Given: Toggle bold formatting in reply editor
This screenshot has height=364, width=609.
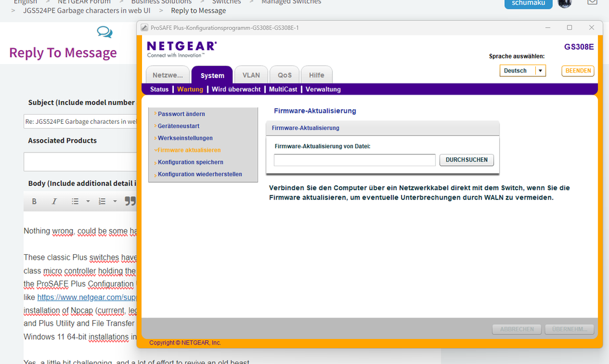Looking at the screenshot, I should coord(34,201).
